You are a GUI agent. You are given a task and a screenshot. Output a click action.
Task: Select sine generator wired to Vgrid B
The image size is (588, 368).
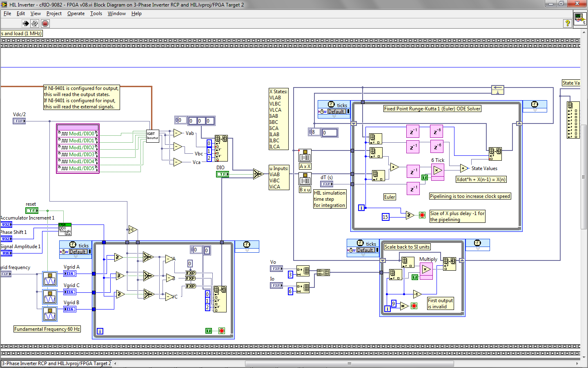coord(50,314)
